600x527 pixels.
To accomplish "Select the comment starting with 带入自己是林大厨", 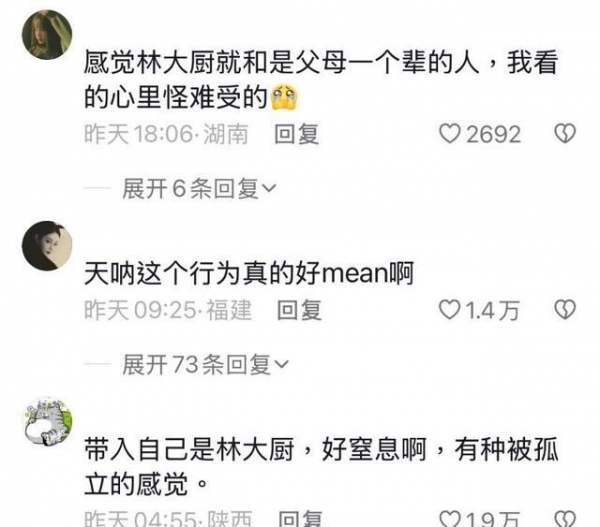I will pos(321,467).
